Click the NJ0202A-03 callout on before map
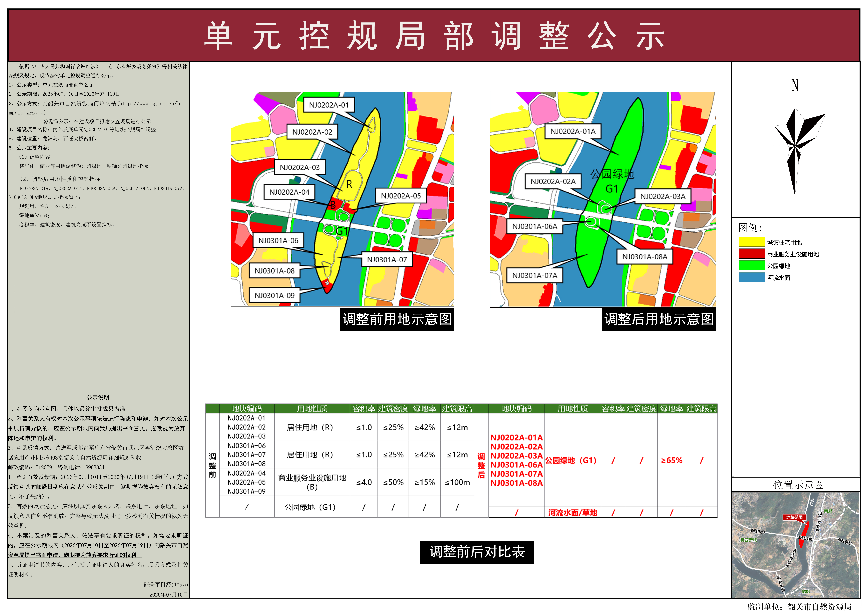This screenshot has width=868, height=614. tap(300, 167)
